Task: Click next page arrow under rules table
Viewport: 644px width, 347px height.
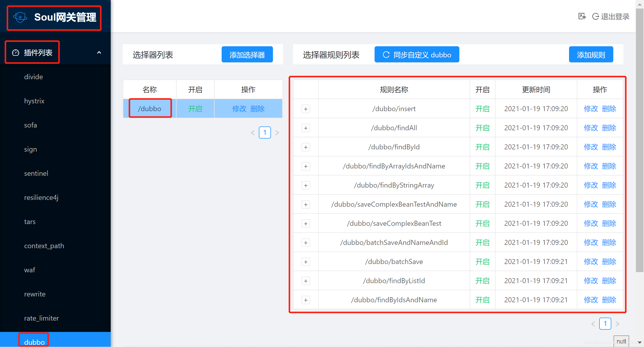Action: [617, 324]
